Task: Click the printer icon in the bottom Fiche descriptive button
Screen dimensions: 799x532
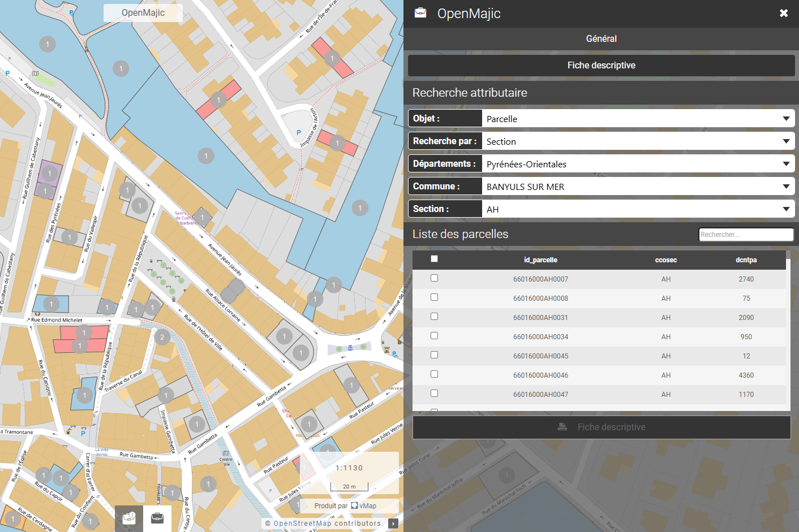Action: click(562, 427)
